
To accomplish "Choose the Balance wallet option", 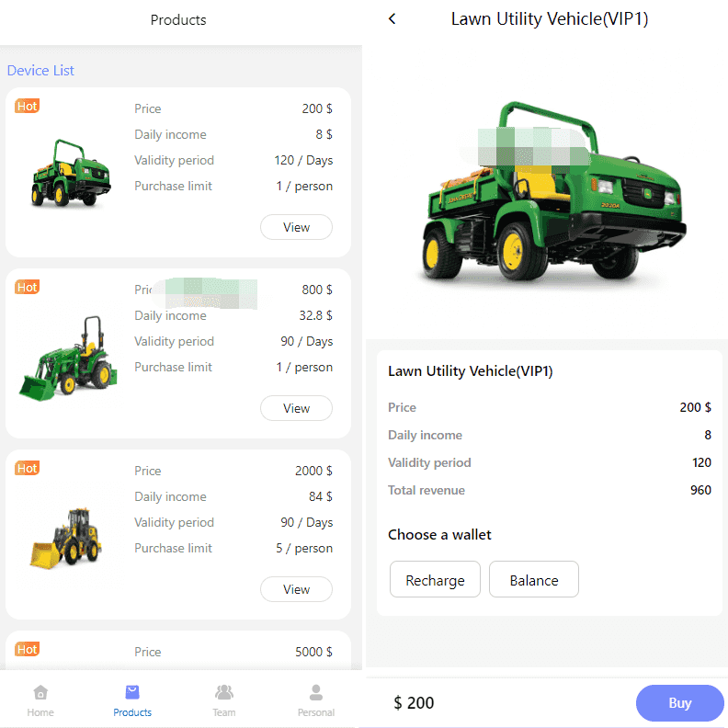I will (534, 579).
